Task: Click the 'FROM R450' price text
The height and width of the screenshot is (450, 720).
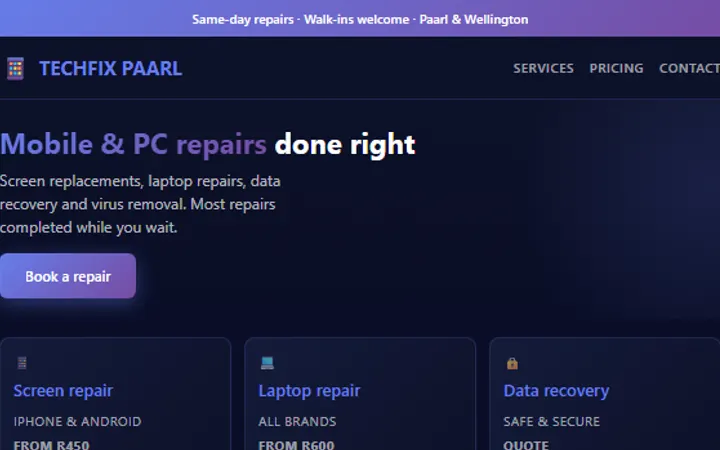Action: click(x=51, y=444)
